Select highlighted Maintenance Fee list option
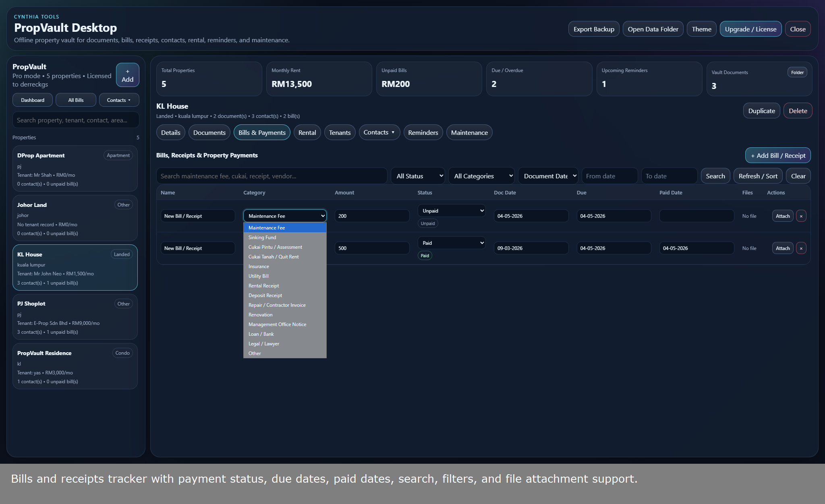825x504 pixels. 285,228
